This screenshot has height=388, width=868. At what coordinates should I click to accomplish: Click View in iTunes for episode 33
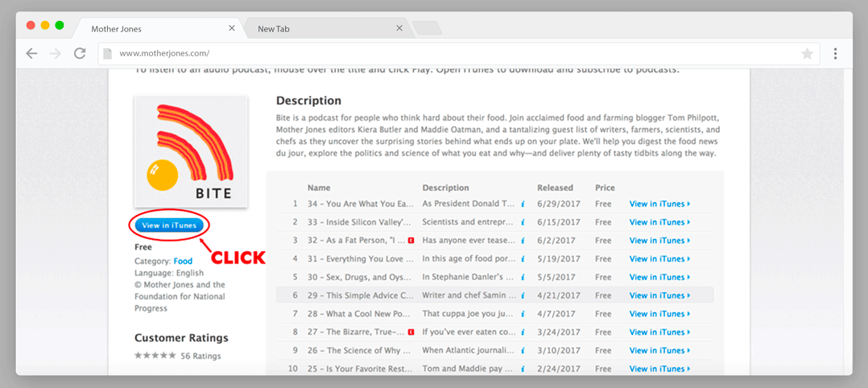click(659, 222)
